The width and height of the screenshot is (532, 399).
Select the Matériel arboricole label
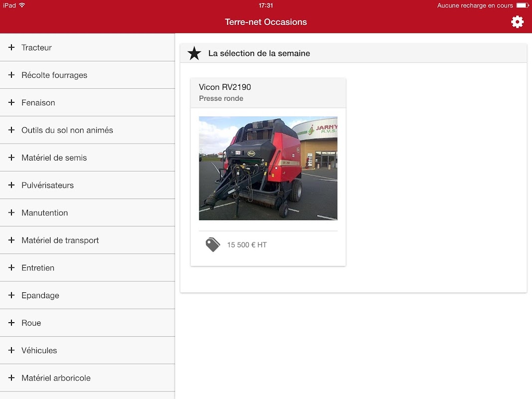click(56, 378)
